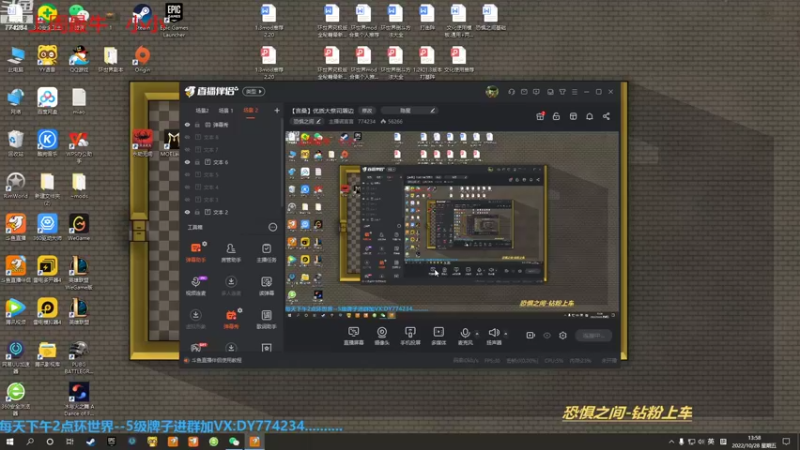Image resolution: width=800 pixels, height=450 pixels.
Task: Add 直播屏幕 screen capture source
Action: (353, 336)
